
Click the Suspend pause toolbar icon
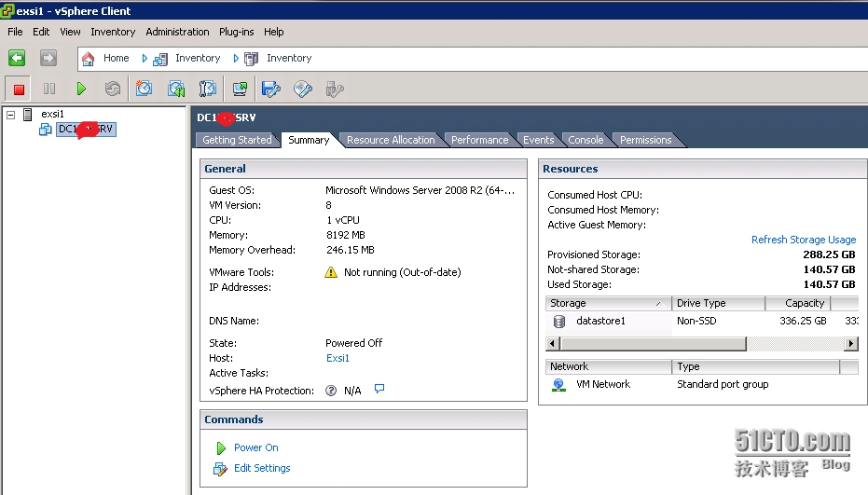click(x=49, y=89)
